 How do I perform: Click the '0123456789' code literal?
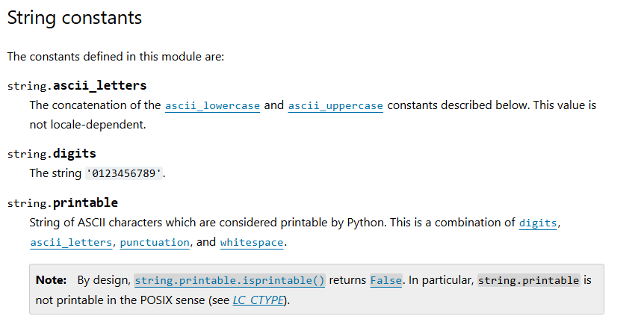coord(124,173)
